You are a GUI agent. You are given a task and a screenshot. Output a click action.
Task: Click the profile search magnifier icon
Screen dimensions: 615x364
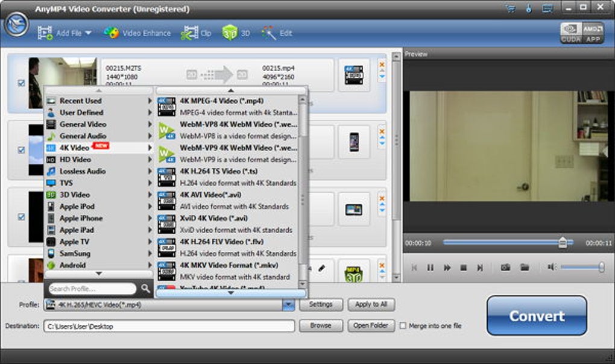tap(145, 289)
